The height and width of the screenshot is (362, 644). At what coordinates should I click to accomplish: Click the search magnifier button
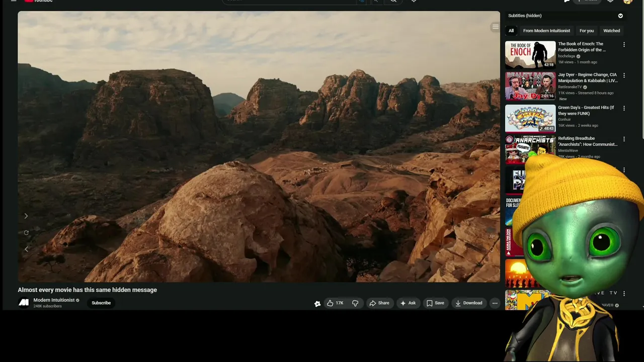point(393,1)
